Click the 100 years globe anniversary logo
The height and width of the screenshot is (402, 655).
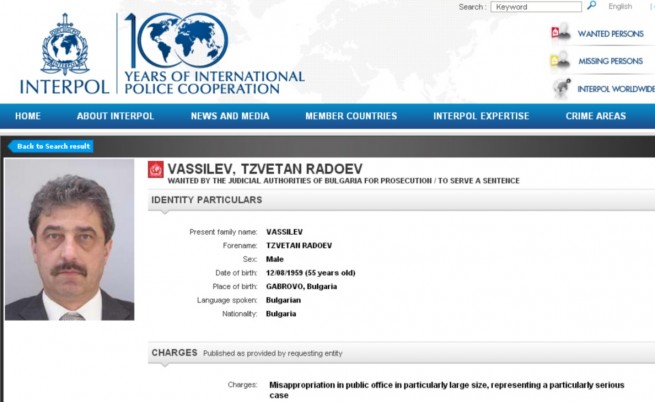coord(177,41)
